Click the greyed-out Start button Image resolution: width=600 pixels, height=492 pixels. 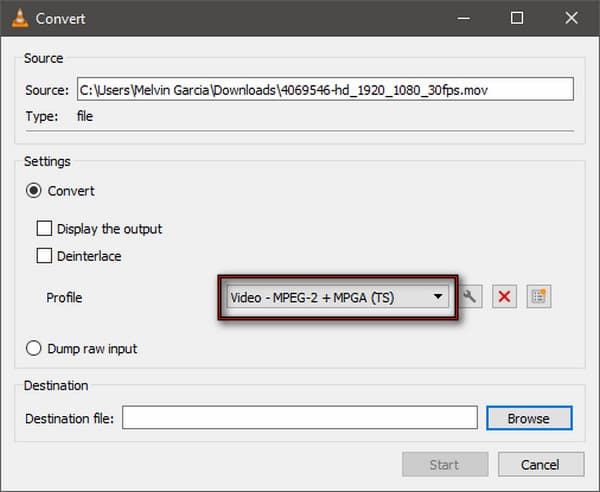pyautogui.click(x=445, y=464)
